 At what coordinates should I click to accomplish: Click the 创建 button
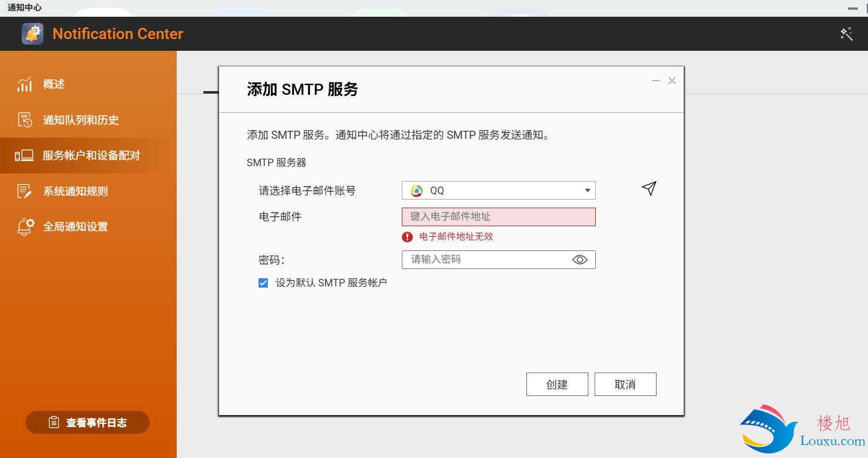pos(557,384)
